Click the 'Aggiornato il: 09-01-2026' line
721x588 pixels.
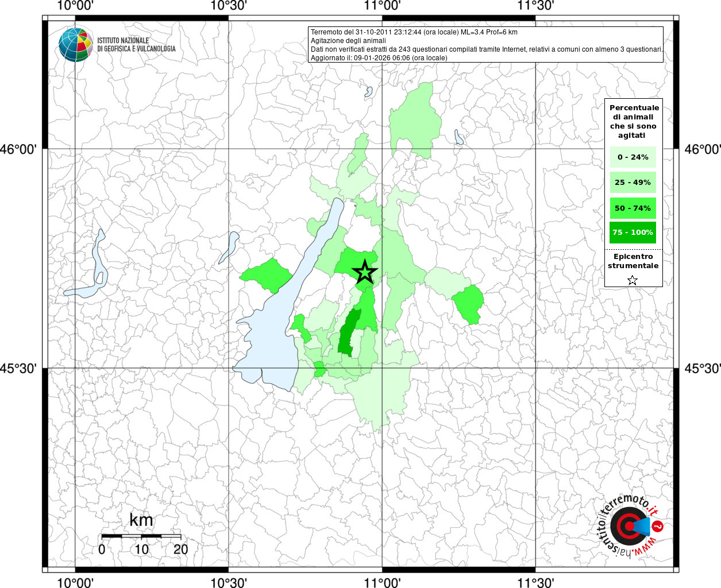pos(379,58)
